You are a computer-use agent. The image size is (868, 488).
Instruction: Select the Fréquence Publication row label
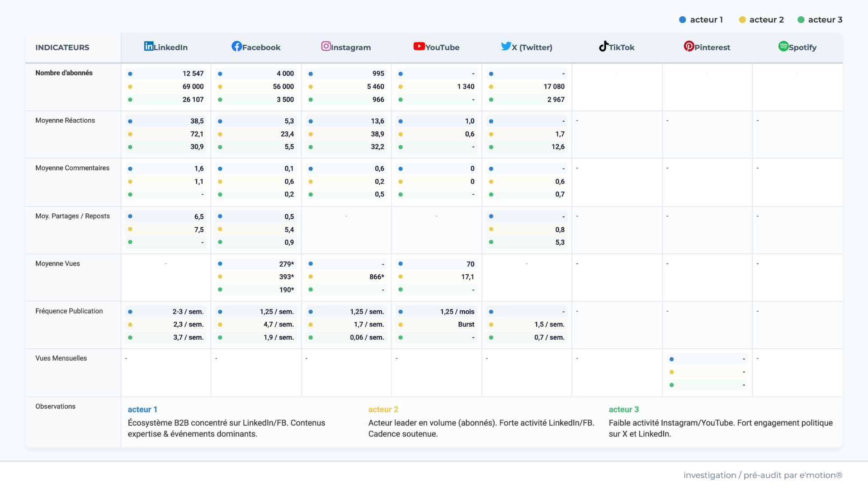tap(69, 311)
